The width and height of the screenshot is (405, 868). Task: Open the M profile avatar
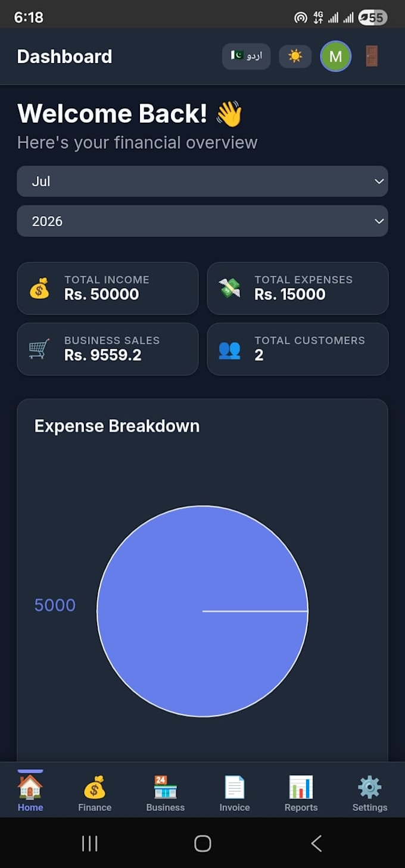(335, 56)
